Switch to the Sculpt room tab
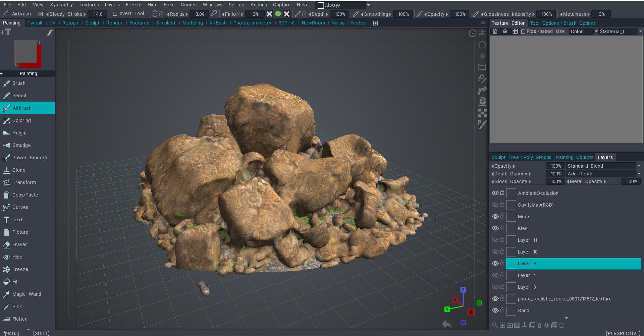This screenshot has height=336, width=644. [92, 23]
